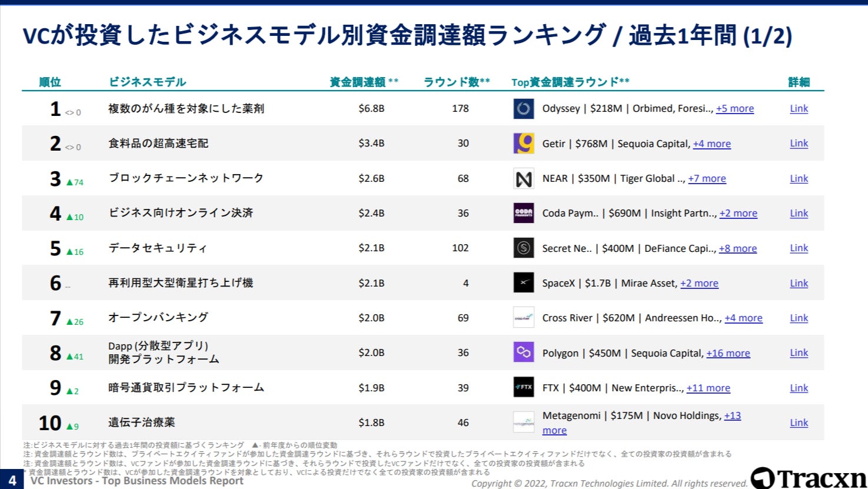
Task: Open the detail Link for 遺伝子治療薬 row
Action: (799, 423)
